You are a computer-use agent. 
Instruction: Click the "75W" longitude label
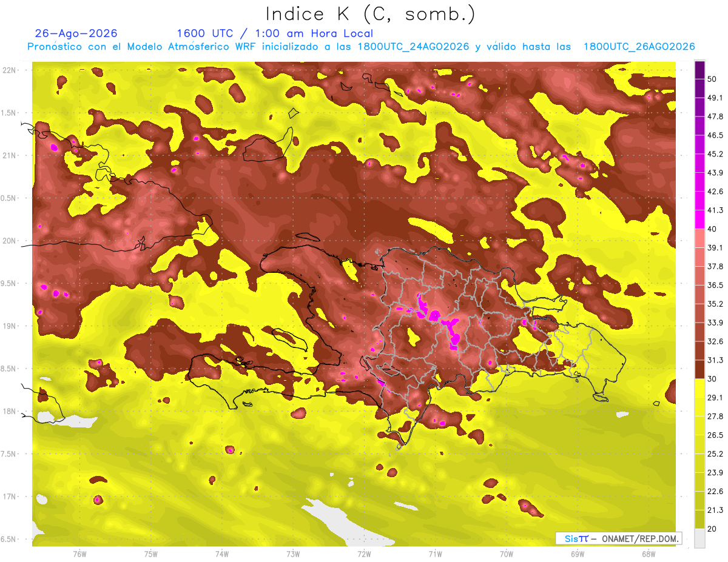[x=151, y=554]
